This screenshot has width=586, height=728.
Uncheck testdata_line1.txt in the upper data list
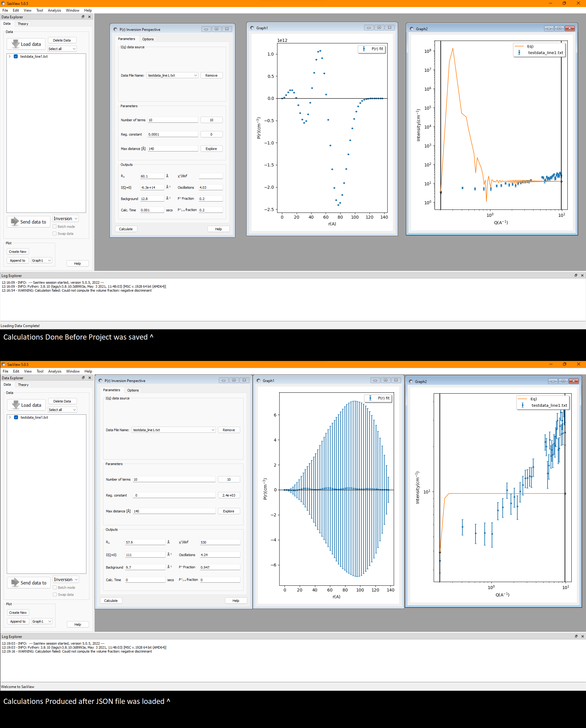(16, 56)
